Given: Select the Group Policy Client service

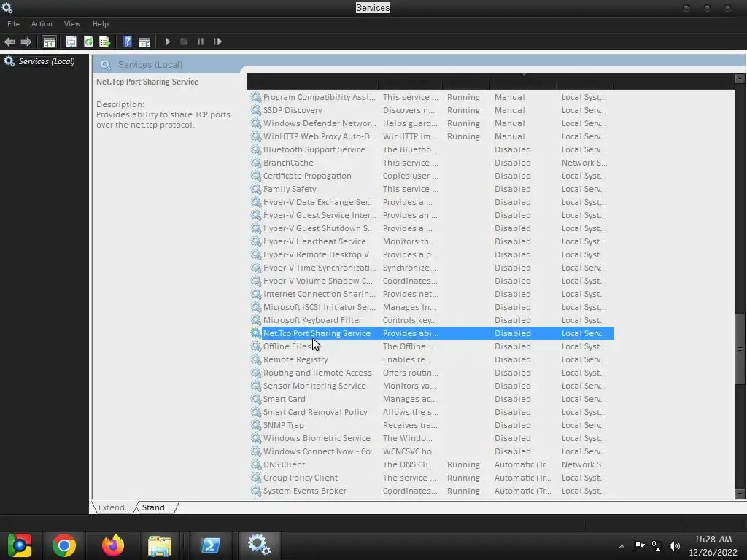Looking at the screenshot, I should 431,478.
